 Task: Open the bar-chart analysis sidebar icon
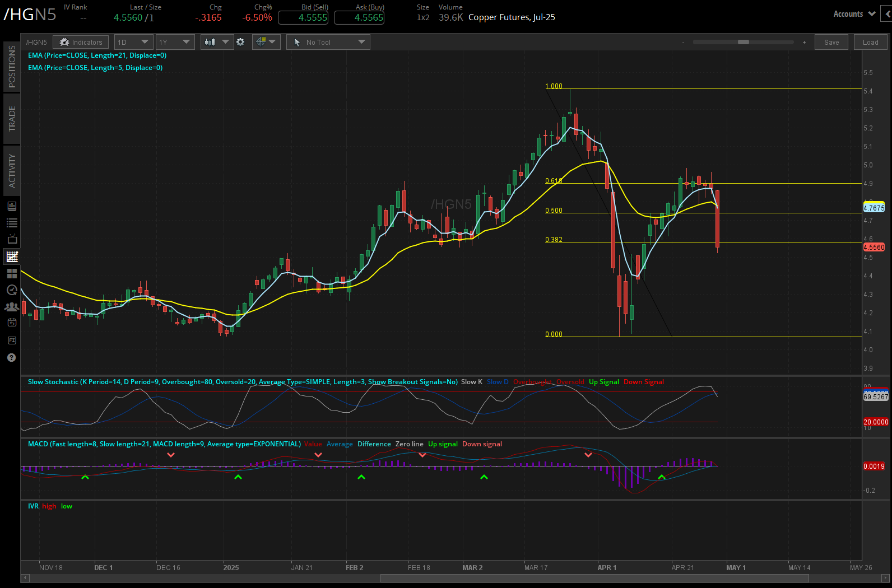coord(12,206)
